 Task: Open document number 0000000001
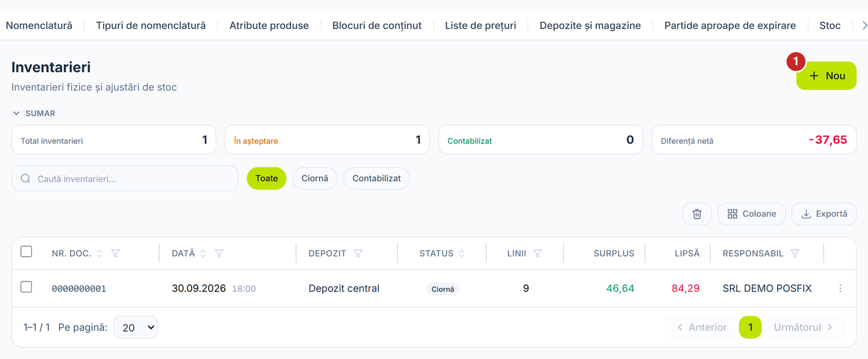[x=79, y=288]
